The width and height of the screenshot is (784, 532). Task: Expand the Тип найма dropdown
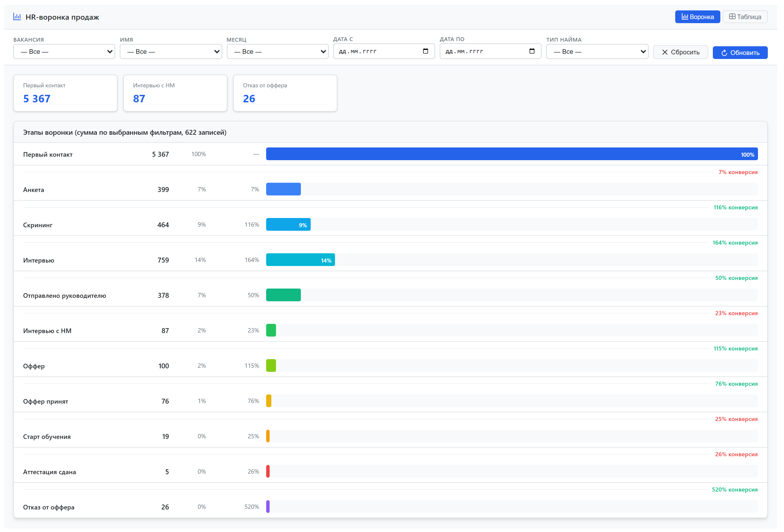[597, 51]
